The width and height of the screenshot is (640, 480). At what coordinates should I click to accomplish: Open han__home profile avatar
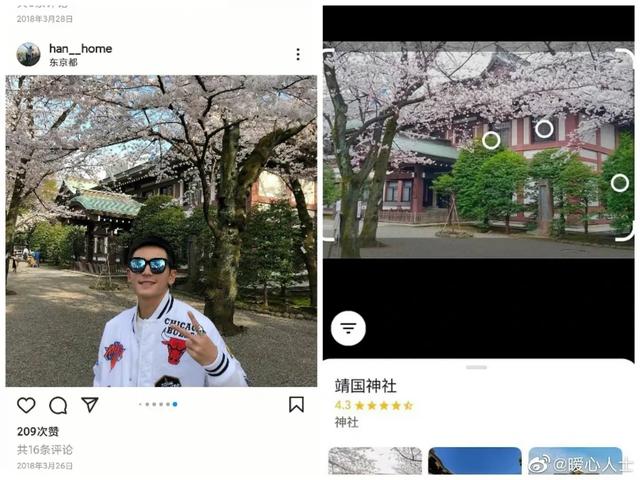(28, 54)
